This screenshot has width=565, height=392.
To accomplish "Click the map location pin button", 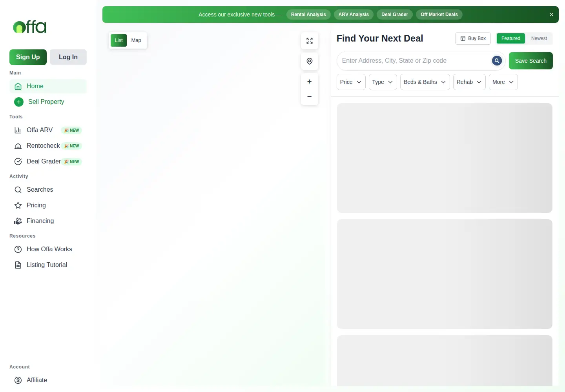I will [x=310, y=61].
